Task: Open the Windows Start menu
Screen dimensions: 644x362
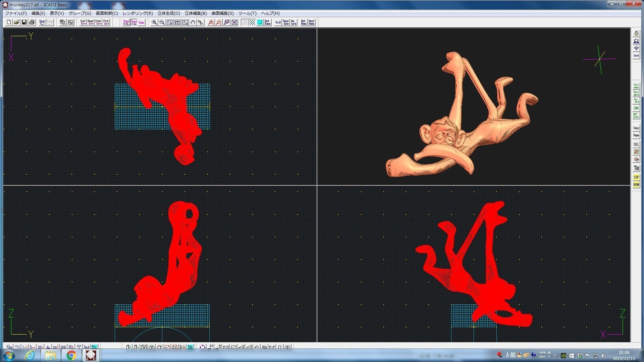Action: click(8, 355)
